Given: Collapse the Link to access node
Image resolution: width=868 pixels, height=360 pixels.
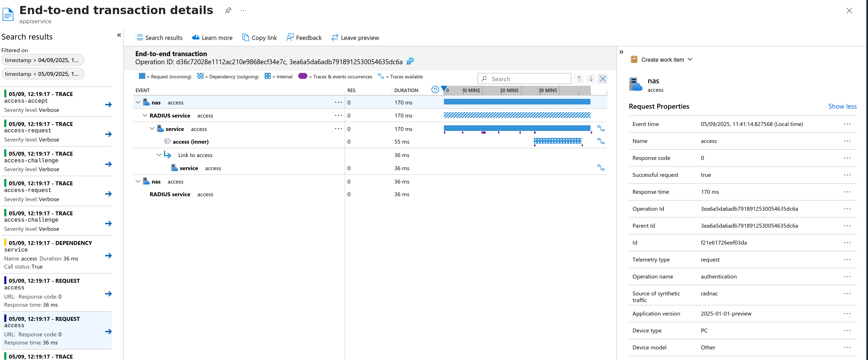Looking at the screenshot, I should 159,155.
